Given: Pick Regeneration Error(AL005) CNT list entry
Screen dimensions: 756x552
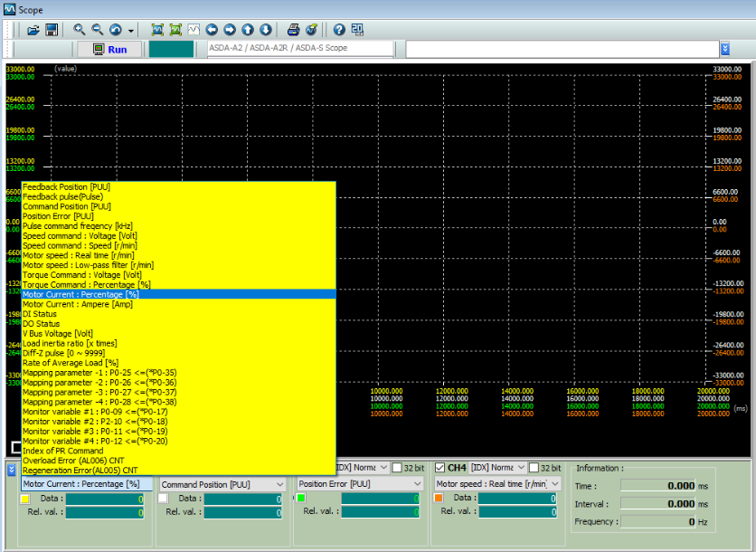Looking at the screenshot, I should (x=80, y=470).
